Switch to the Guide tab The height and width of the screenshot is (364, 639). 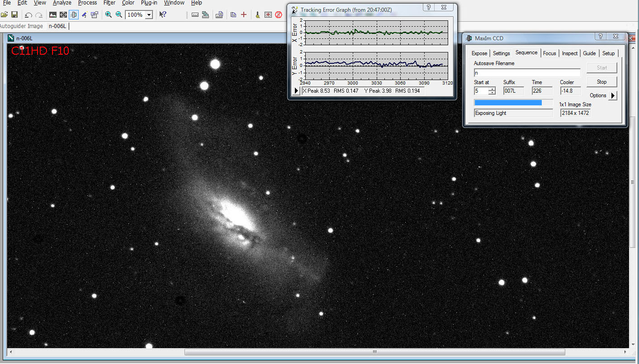tap(589, 53)
